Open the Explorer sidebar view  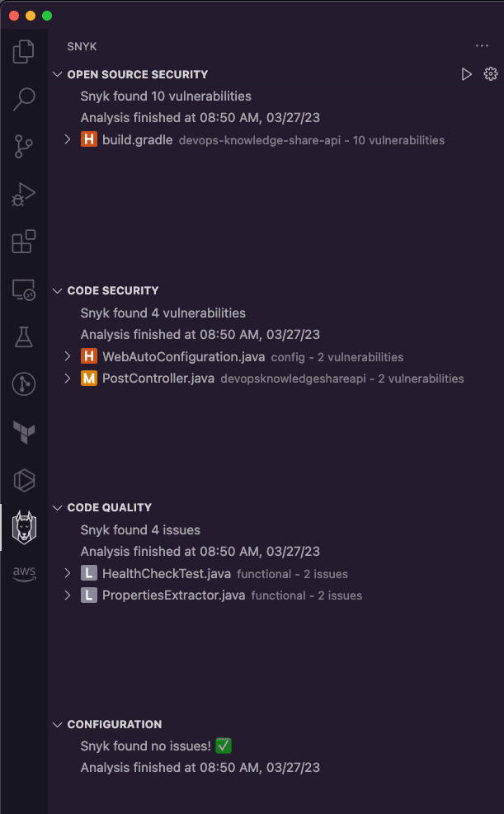[x=23, y=51]
